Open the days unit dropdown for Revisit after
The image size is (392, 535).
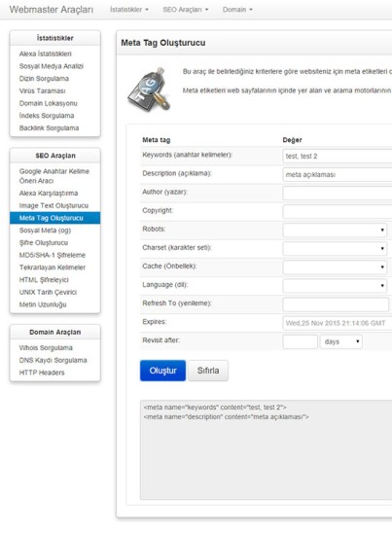pos(340,341)
